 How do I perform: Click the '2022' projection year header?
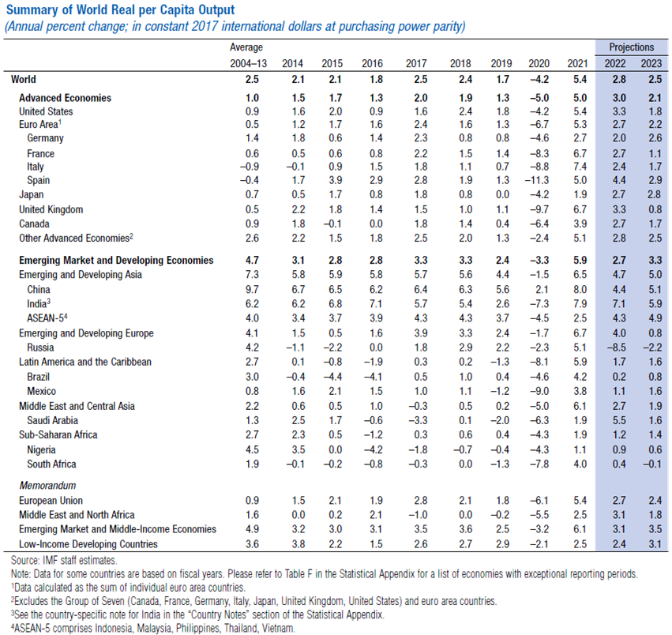pos(614,63)
